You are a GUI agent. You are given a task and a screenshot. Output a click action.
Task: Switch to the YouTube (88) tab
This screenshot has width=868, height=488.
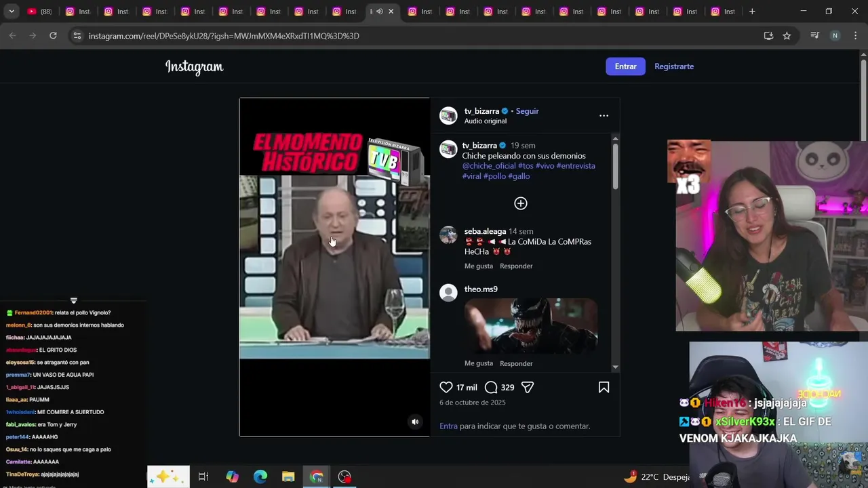pyautogui.click(x=40, y=12)
